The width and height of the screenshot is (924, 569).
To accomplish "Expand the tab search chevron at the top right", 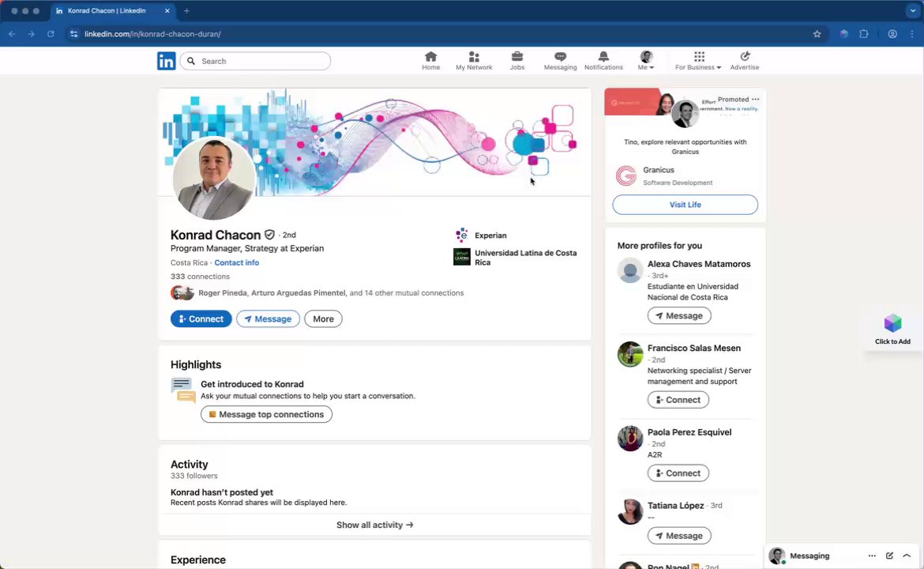I will click(913, 10).
